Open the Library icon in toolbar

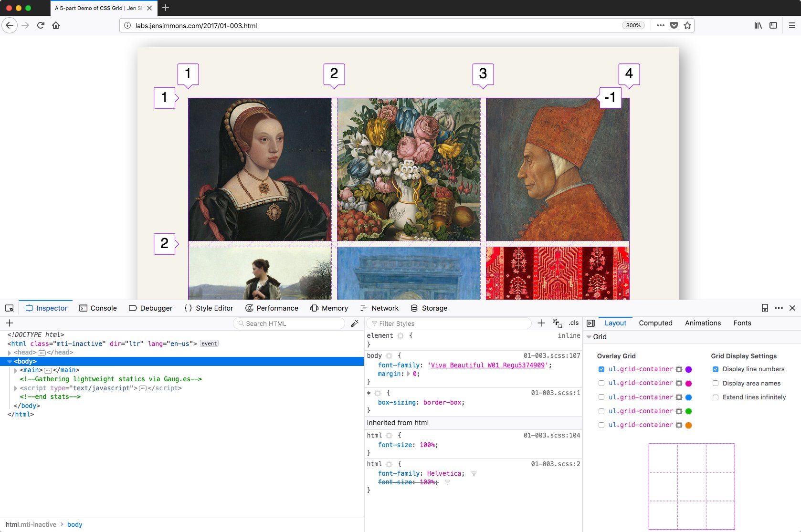758,25
